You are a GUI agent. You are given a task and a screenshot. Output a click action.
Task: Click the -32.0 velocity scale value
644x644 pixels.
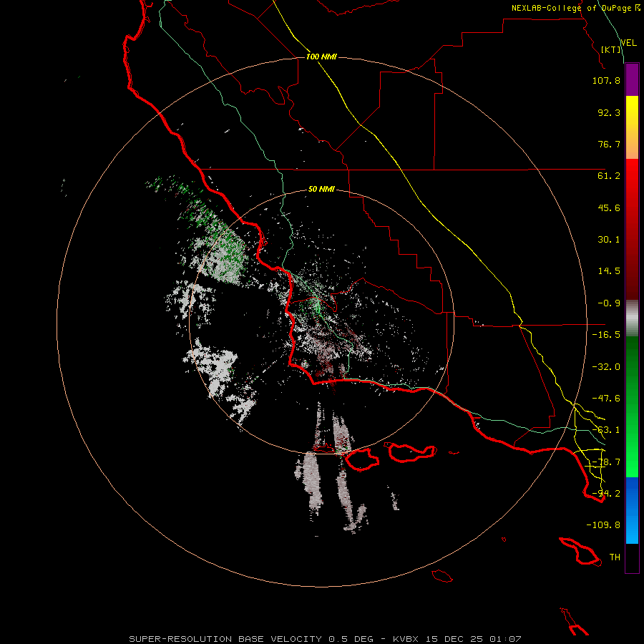point(606,367)
